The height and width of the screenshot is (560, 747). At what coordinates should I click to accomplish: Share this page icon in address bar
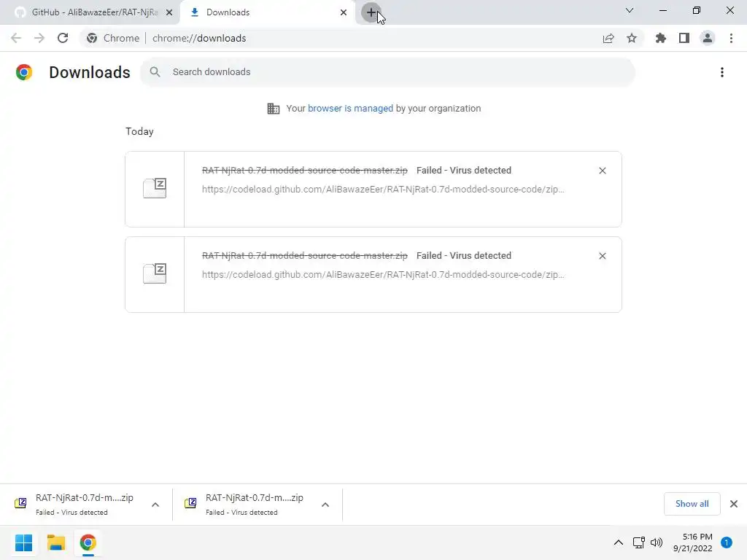click(x=608, y=38)
